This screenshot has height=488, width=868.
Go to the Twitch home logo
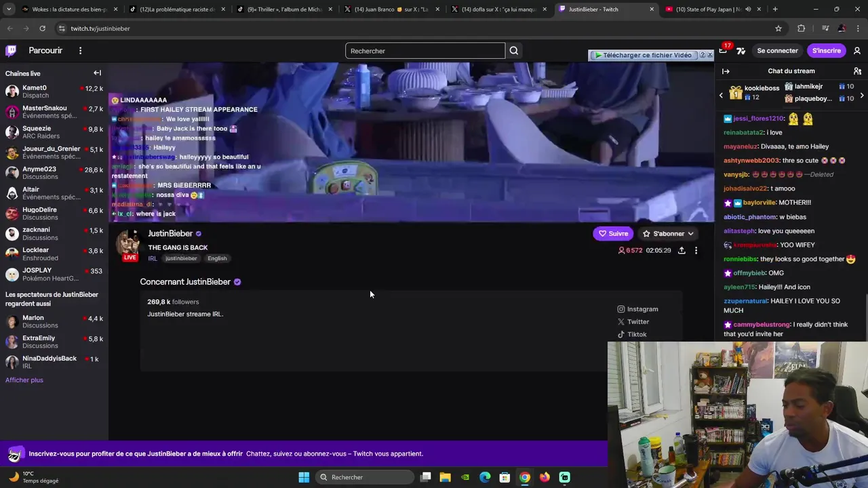tap(11, 51)
